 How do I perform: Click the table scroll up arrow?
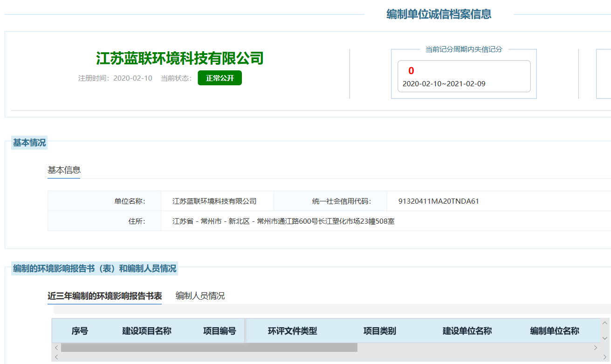click(605, 323)
